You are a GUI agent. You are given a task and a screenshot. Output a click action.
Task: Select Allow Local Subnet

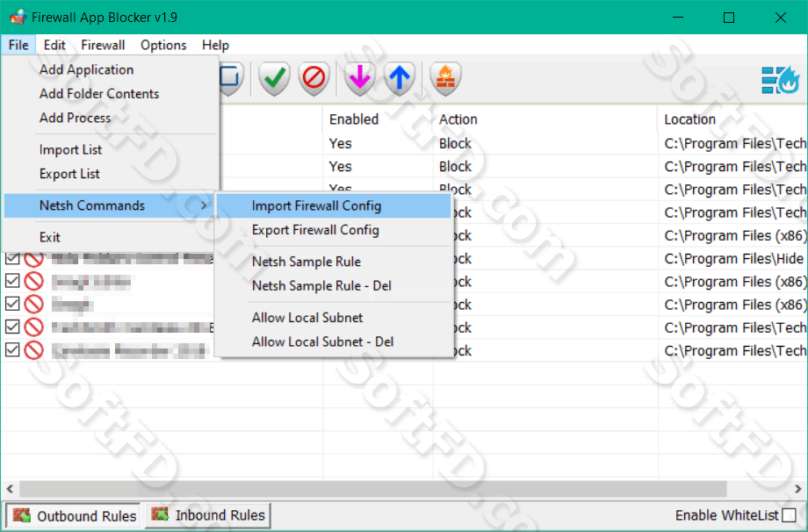coord(334,318)
